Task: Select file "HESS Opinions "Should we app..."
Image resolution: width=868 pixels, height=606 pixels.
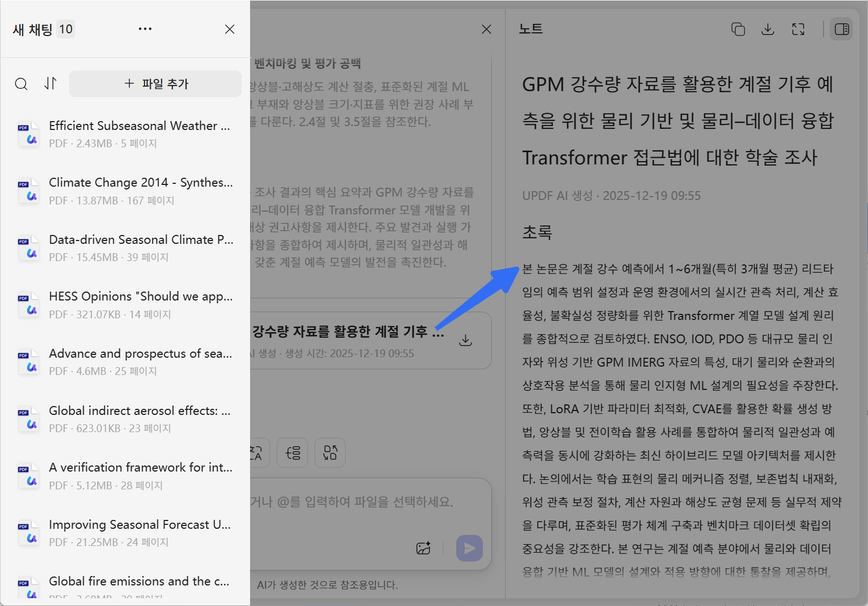Action: click(x=125, y=305)
